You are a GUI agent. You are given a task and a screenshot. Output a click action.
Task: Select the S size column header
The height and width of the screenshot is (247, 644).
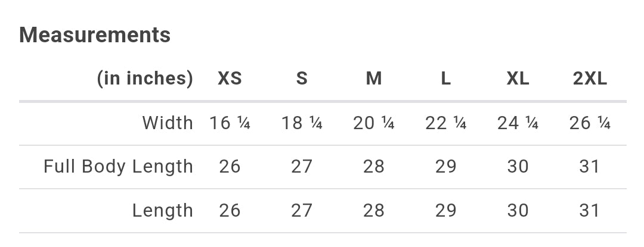click(x=302, y=79)
